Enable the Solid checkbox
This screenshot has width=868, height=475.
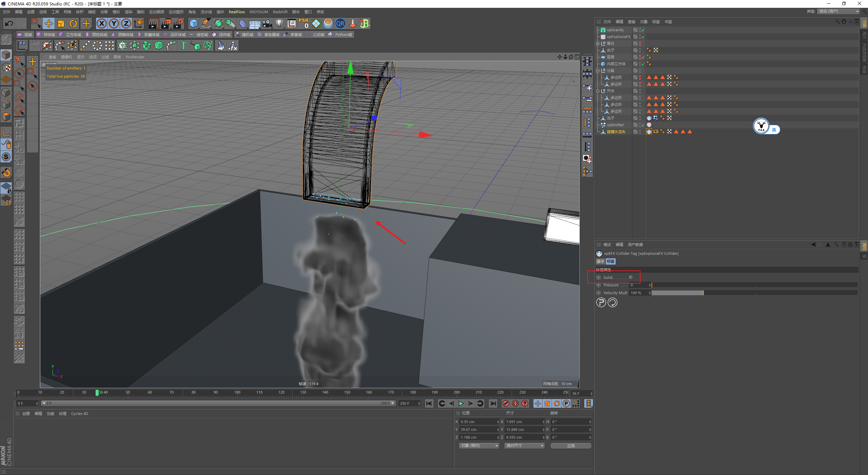tap(631, 278)
